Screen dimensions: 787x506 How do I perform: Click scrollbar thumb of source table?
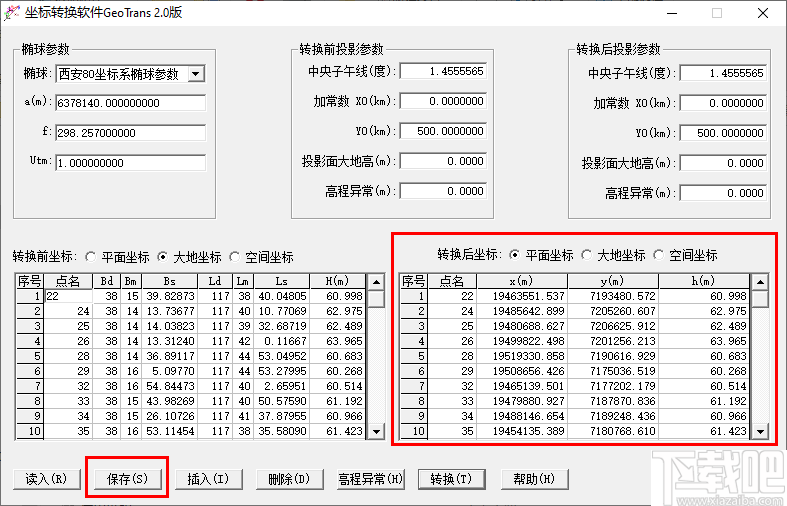pos(376,298)
